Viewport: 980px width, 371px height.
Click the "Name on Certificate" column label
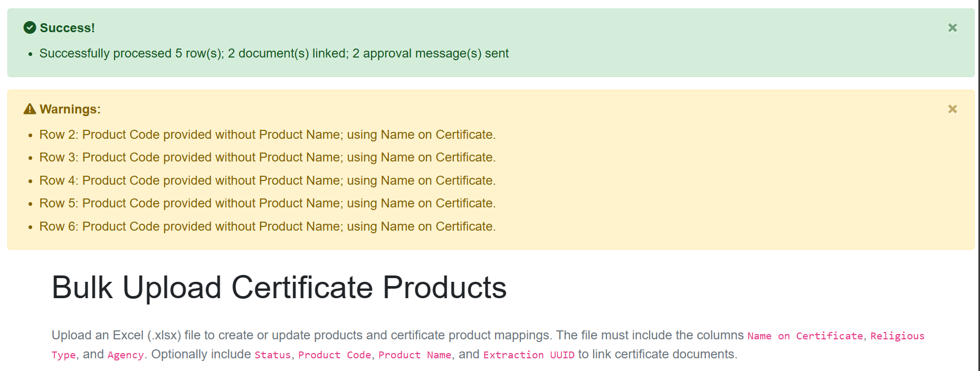805,336
